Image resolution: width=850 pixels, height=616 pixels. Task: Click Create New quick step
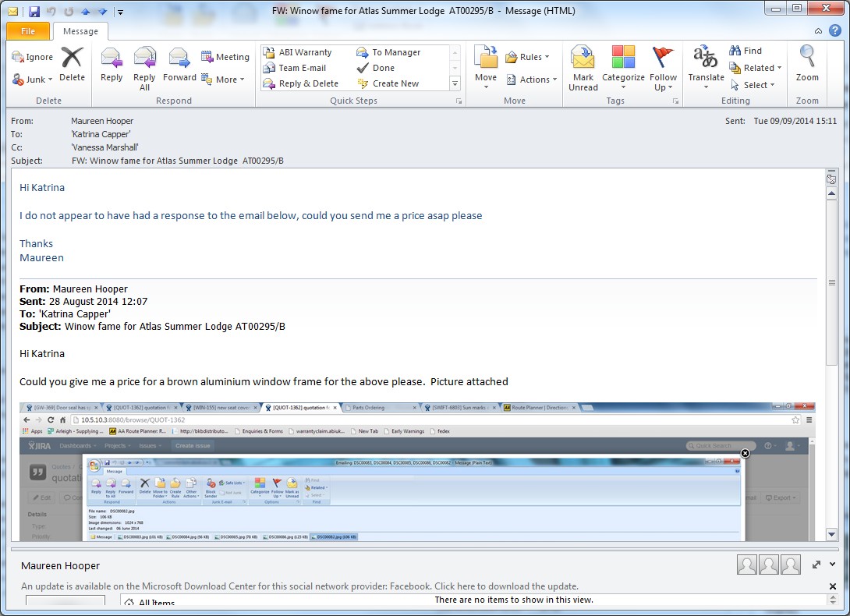(388, 83)
